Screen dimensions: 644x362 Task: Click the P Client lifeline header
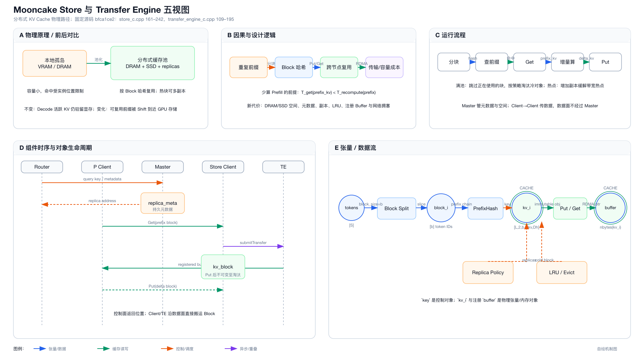pos(102,167)
